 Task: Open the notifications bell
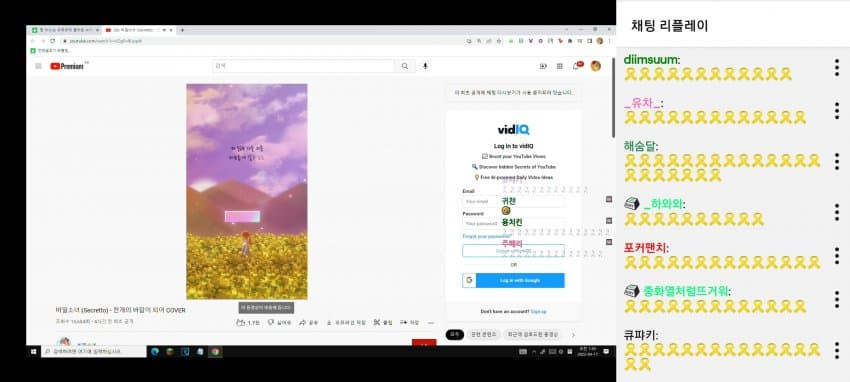point(576,66)
